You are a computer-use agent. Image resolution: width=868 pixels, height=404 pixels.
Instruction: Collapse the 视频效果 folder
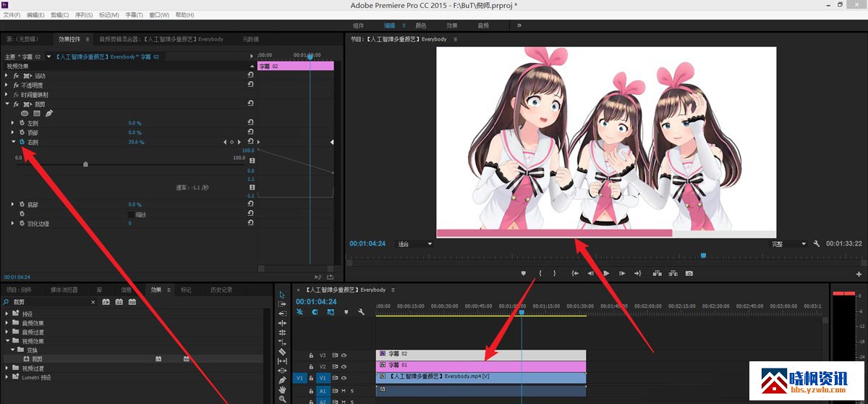[x=7, y=341]
